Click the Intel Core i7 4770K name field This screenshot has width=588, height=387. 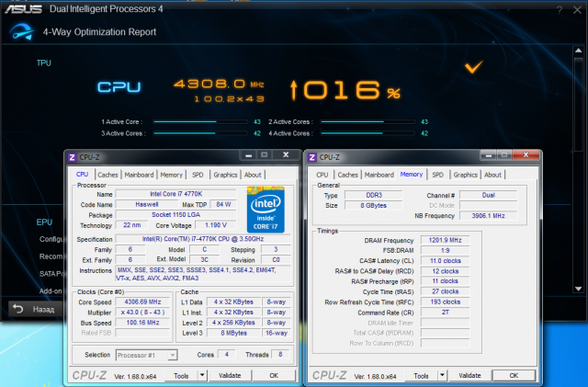click(x=175, y=194)
